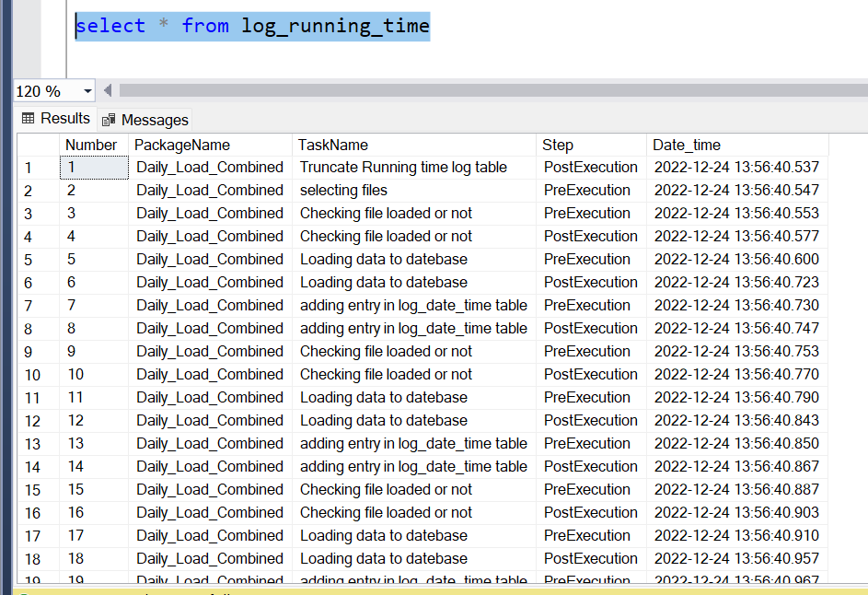Click the highlighted SQL query text

(x=251, y=26)
